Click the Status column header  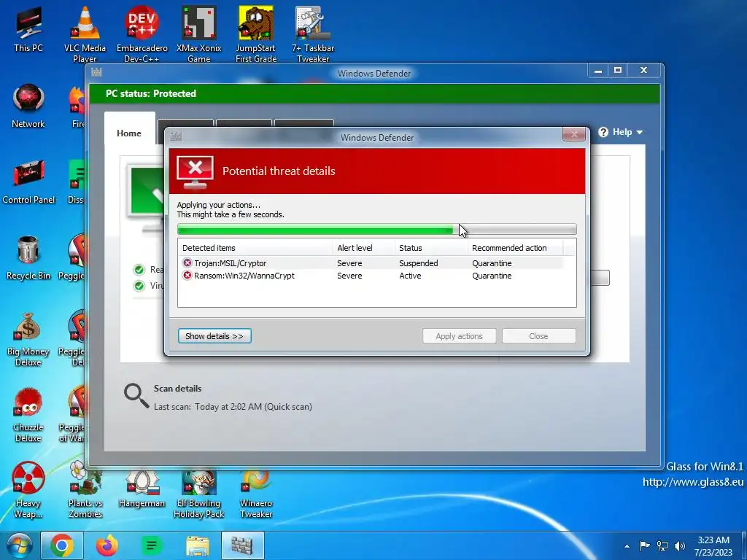pos(430,248)
